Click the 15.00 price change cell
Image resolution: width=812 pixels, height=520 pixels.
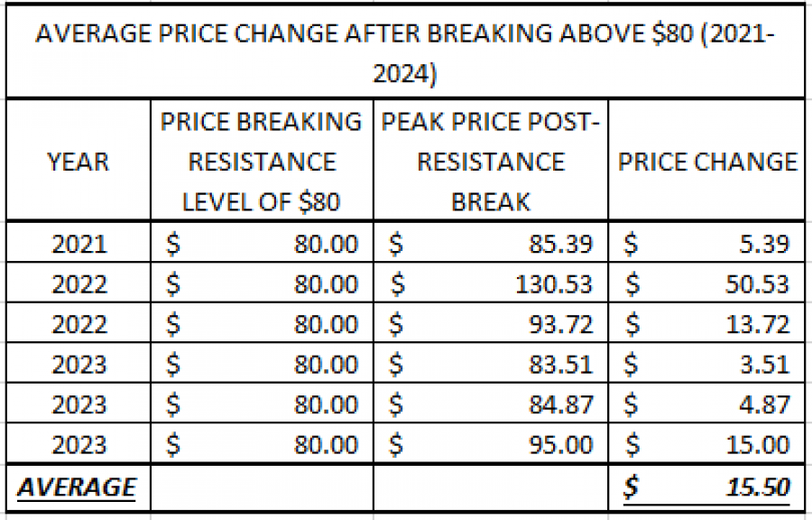706,443
